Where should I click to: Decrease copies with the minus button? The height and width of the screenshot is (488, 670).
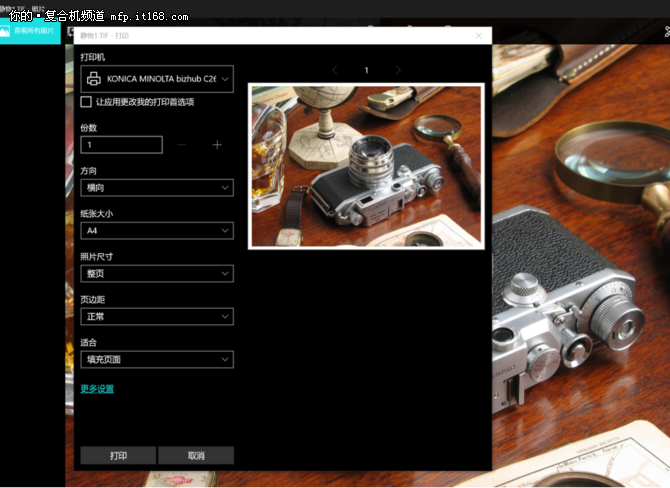[x=182, y=145]
